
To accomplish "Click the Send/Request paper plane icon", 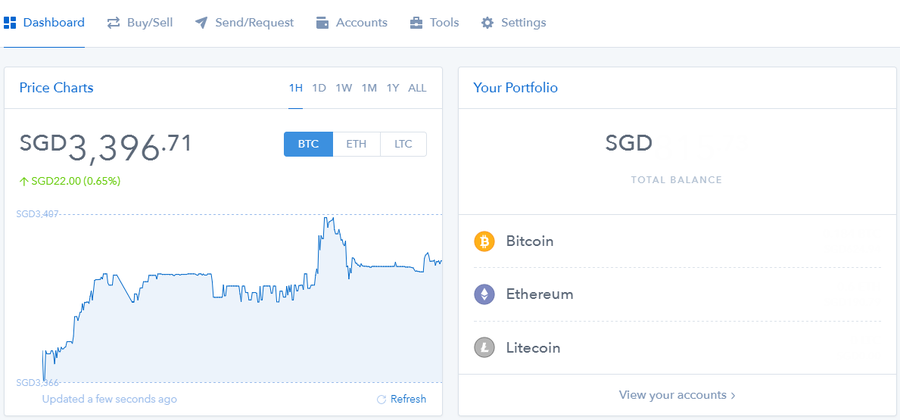I will tap(201, 22).
